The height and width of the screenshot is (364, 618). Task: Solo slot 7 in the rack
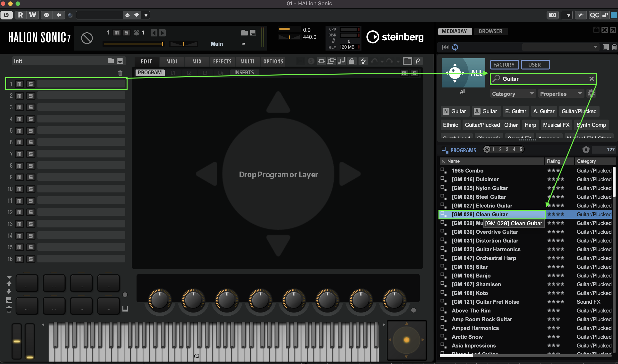pos(31,154)
